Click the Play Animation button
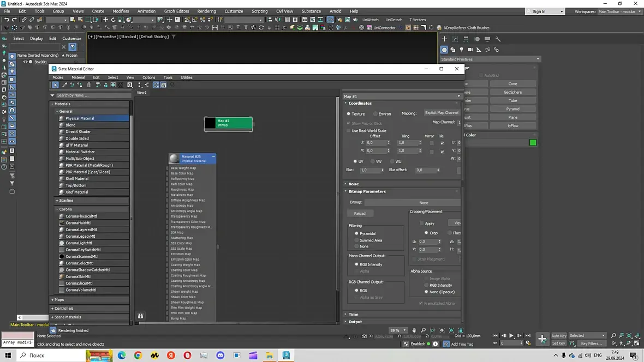This screenshot has height=362, width=644. (x=511, y=335)
